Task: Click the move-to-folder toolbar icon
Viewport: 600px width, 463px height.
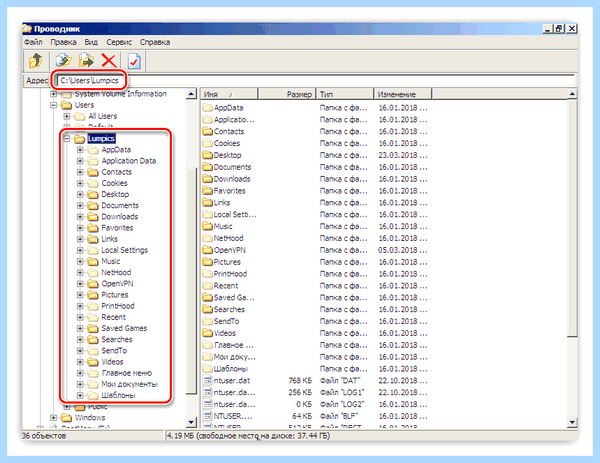Action: [86, 60]
